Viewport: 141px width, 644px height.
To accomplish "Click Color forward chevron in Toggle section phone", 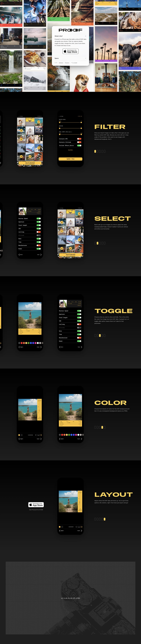I will [x=81, y=347].
